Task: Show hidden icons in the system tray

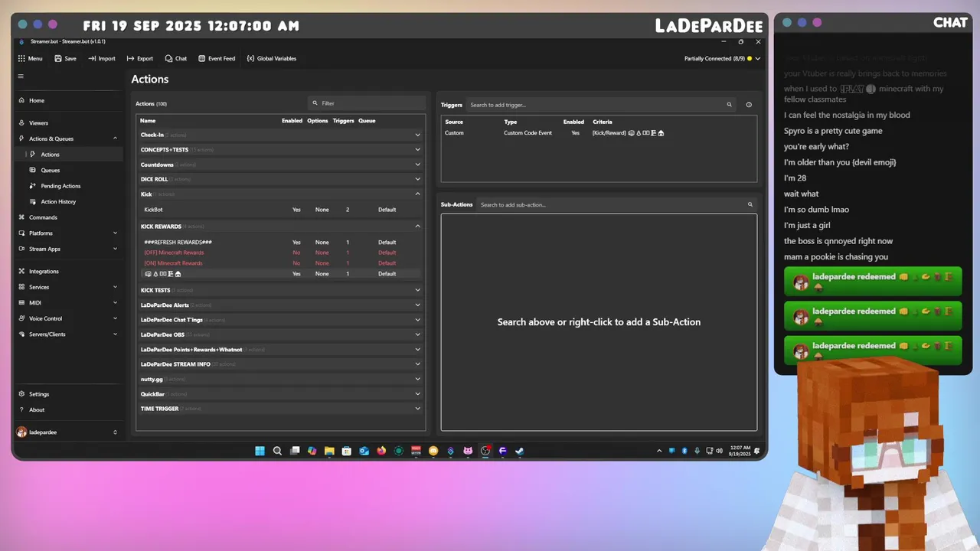Action: 659,451
